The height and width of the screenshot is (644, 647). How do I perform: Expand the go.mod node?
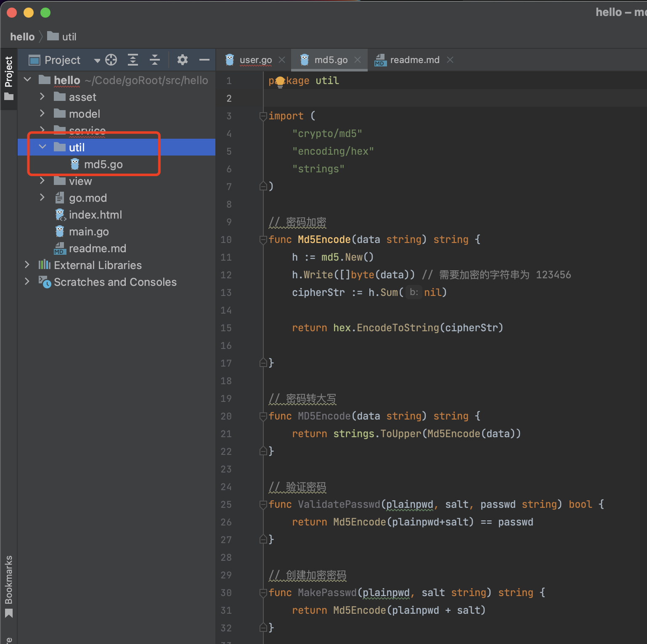(42, 198)
